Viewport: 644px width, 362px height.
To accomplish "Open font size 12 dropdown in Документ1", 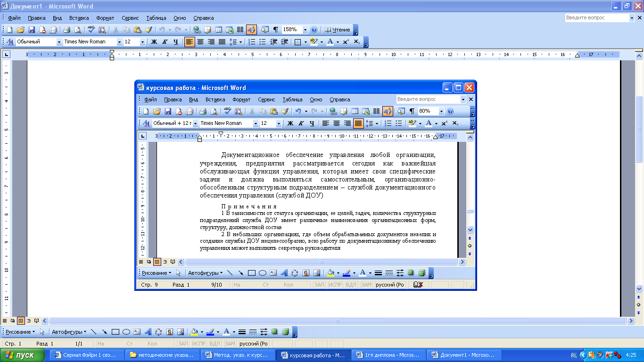I will 142,42.
